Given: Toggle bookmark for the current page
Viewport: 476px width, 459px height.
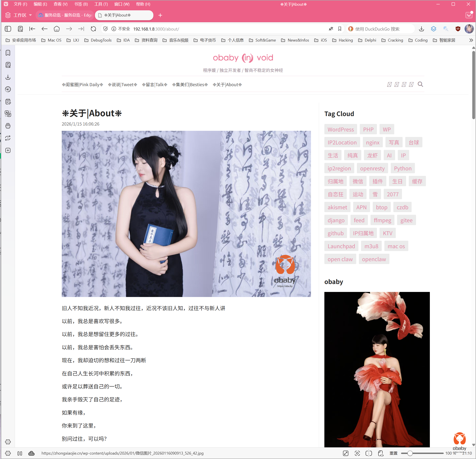Looking at the screenshot, I should pos(340,29).
